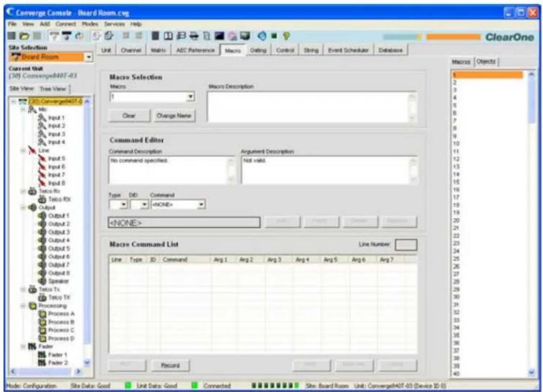This screenshot has width=543, height=392.
Task: Open the Site Selection dropdown
Action: click(x=89, y=57)
